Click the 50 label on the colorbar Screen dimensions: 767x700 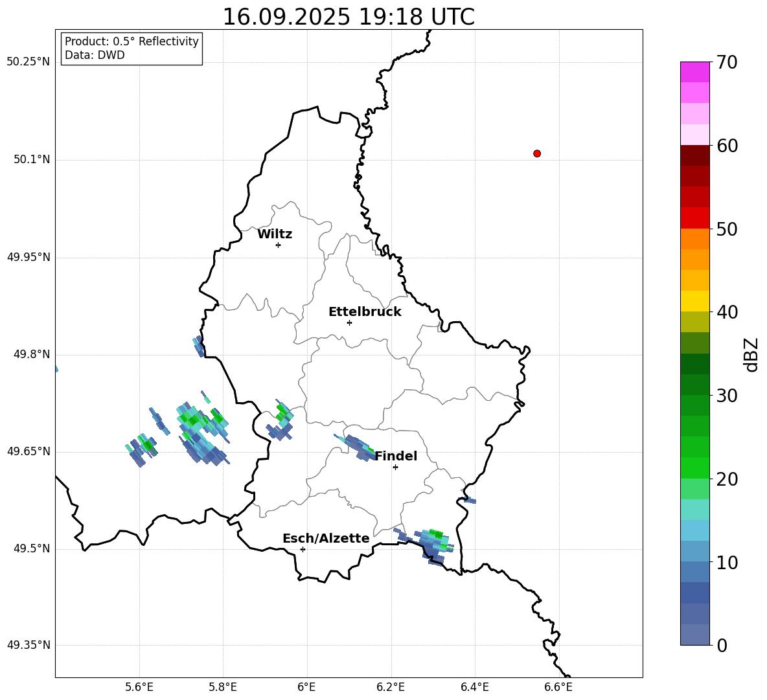[x=727, y=229]
